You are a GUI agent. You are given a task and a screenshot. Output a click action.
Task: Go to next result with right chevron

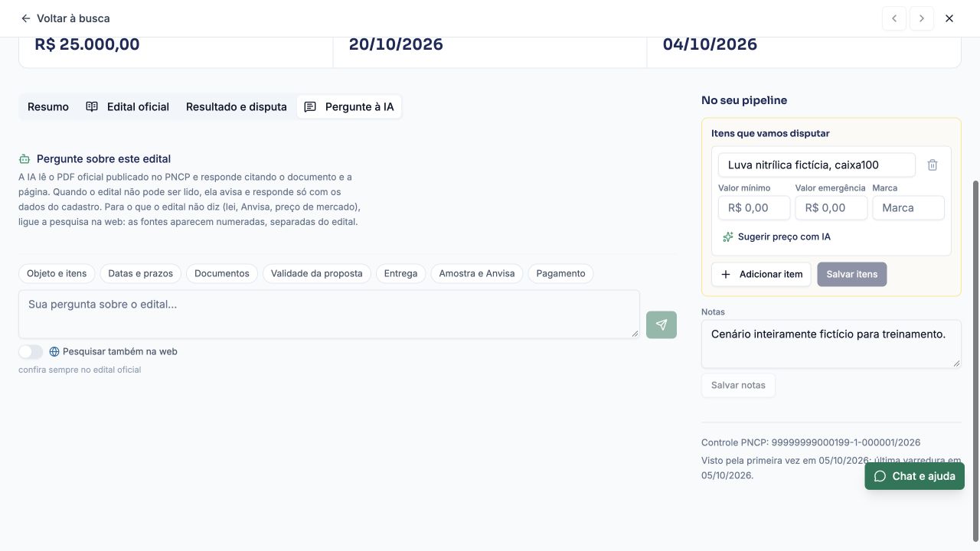pos(922,18)
